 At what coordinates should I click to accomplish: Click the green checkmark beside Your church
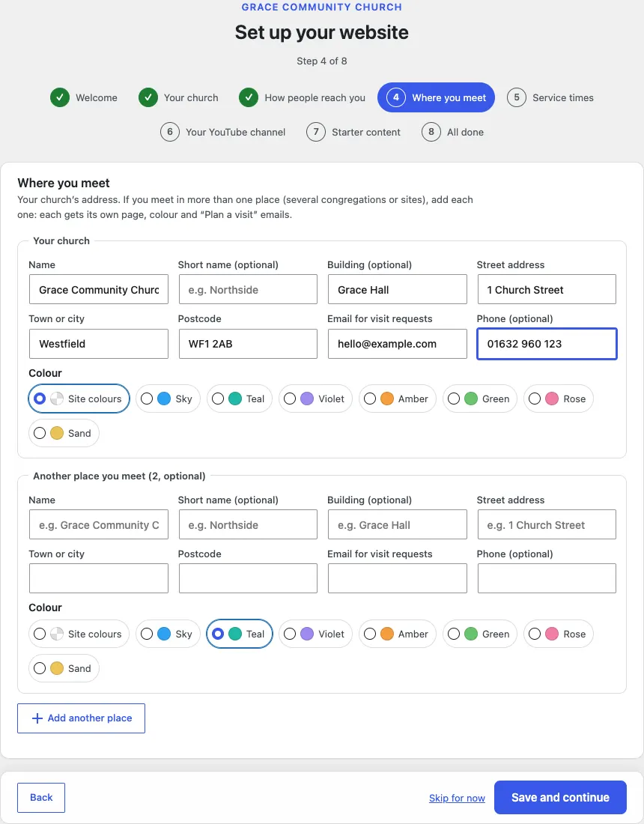coord(148,97)
